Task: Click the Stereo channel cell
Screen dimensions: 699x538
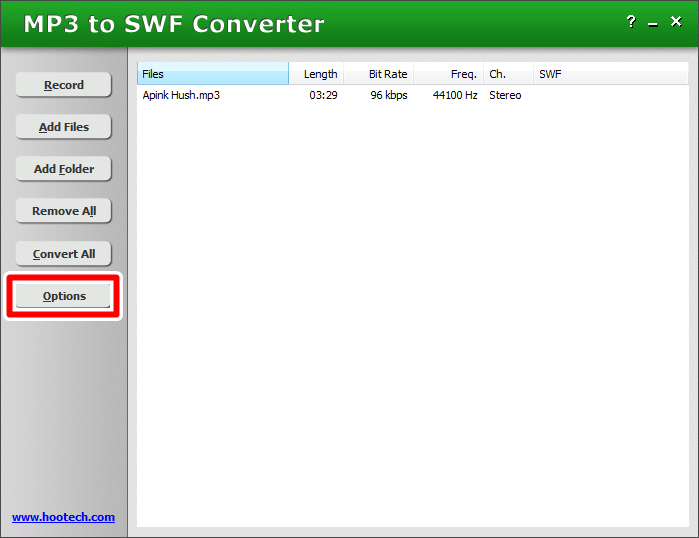Action: point(505,95)
